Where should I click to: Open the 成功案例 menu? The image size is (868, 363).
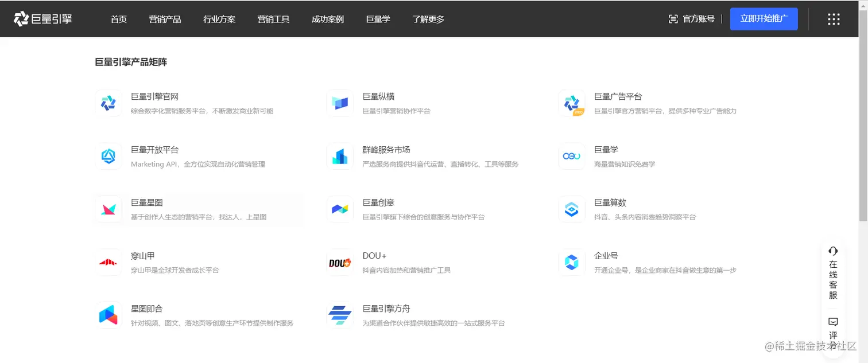328,19
